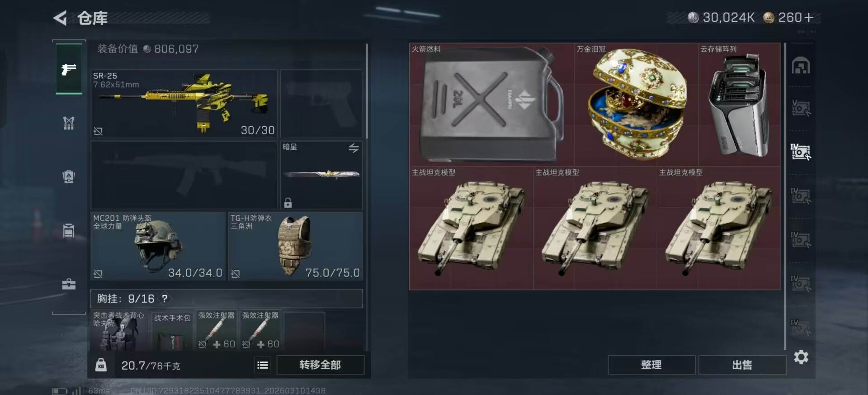Click the plus beside 260 currency
868x395 pixels.
809,18
